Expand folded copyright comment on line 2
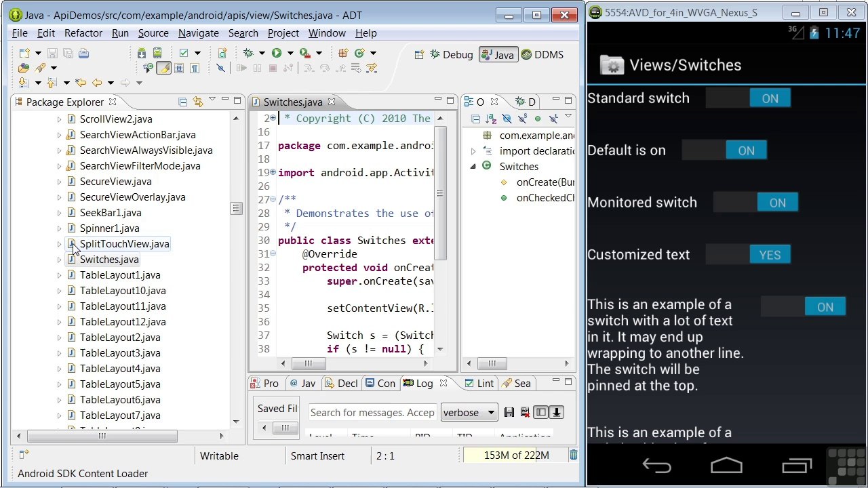 coord(273,118)
